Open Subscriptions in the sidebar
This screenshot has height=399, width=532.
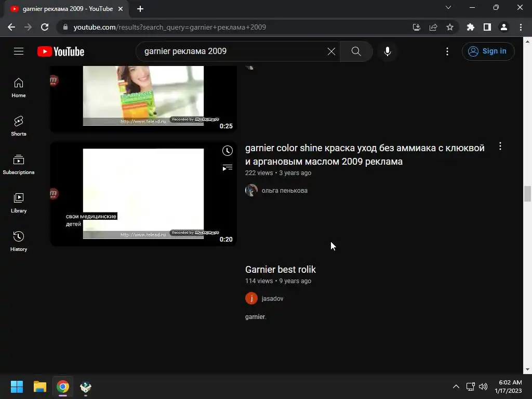19,165
